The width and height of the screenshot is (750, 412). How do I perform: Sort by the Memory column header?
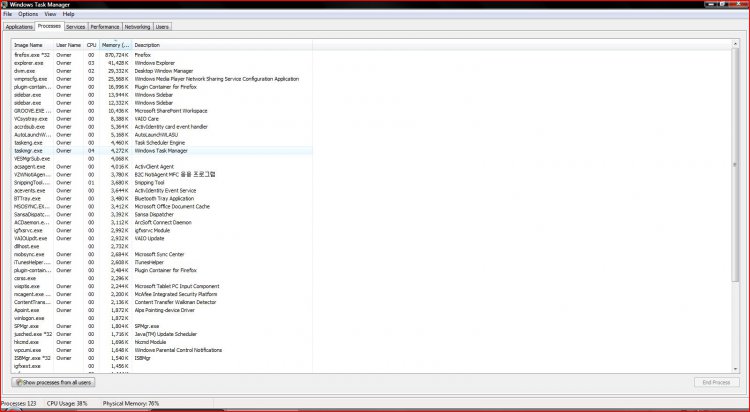coord(115,45)
